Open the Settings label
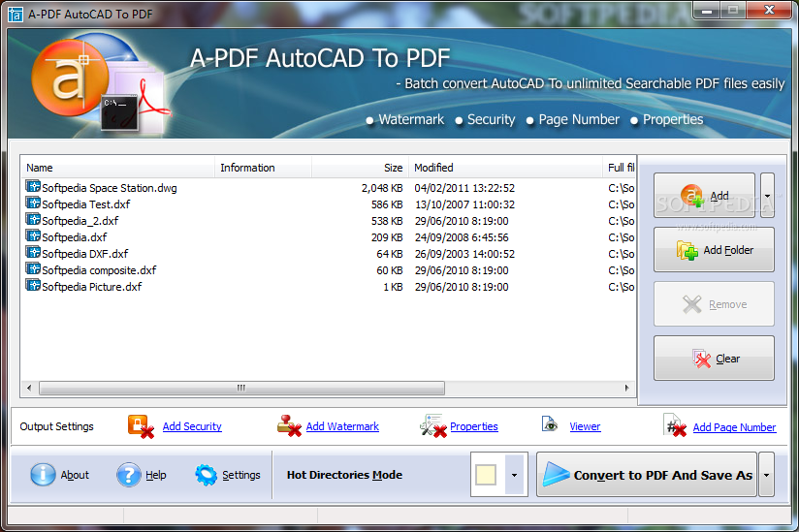Screen dimensions: 799x532 click(241, 475)
